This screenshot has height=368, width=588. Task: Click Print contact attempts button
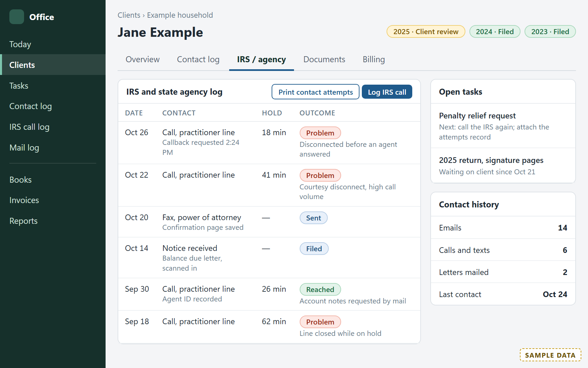(316, 92)
